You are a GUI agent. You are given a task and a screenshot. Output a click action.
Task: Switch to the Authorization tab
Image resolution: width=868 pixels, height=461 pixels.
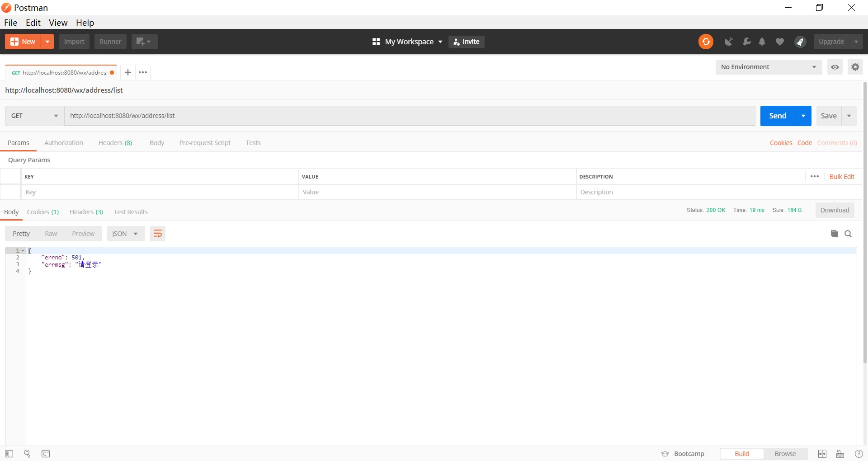(x=64, y=143)
